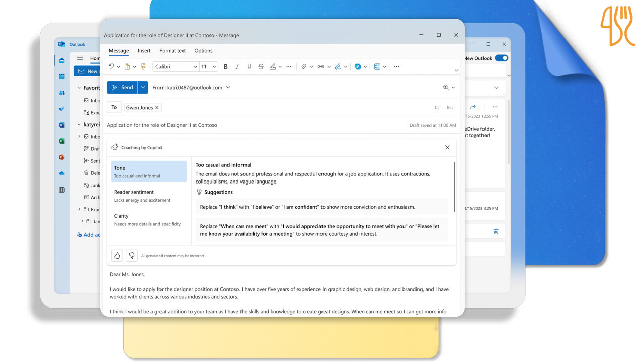
Task: Click the attach file paperclip icon
Action: pos(304,66)
